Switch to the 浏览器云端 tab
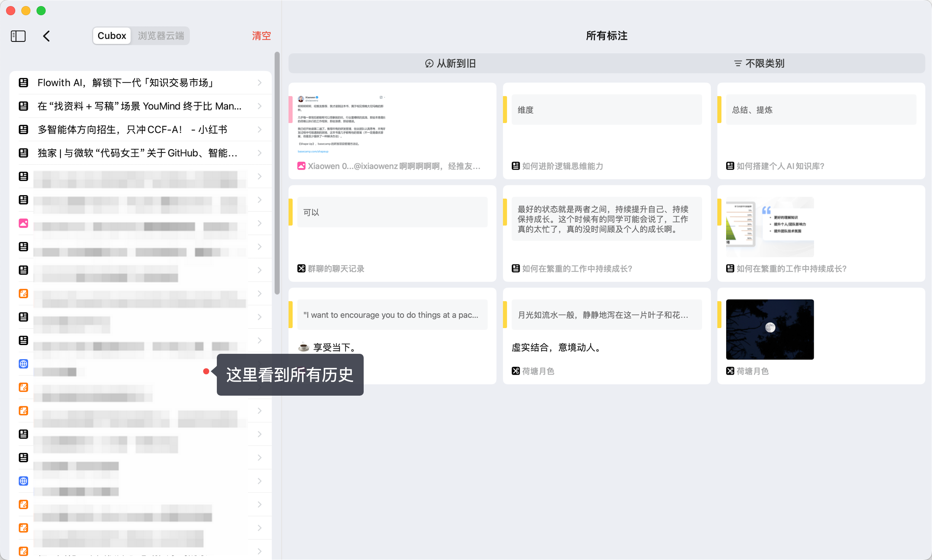 [x=161, y=35]
